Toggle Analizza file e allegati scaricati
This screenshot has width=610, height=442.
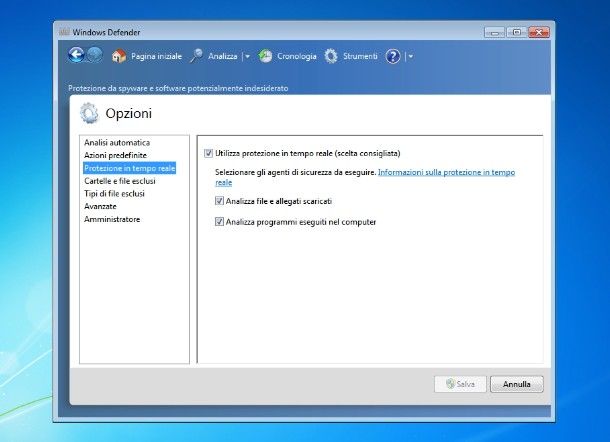point(219,201)
